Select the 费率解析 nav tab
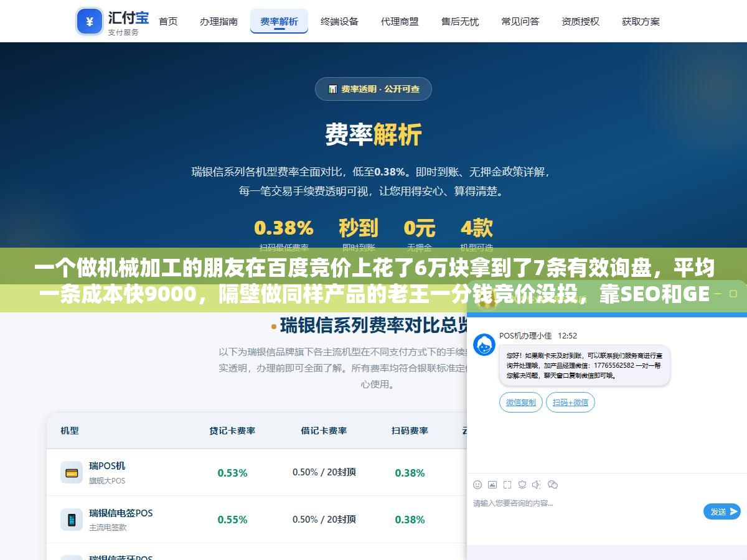This screenshot has height=560, width=747. click(279, 21)
